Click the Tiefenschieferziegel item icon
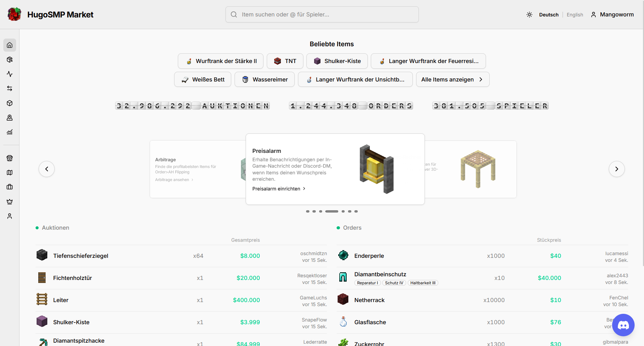644x346 pixels. pyautogui.click(x=42, y=255)
